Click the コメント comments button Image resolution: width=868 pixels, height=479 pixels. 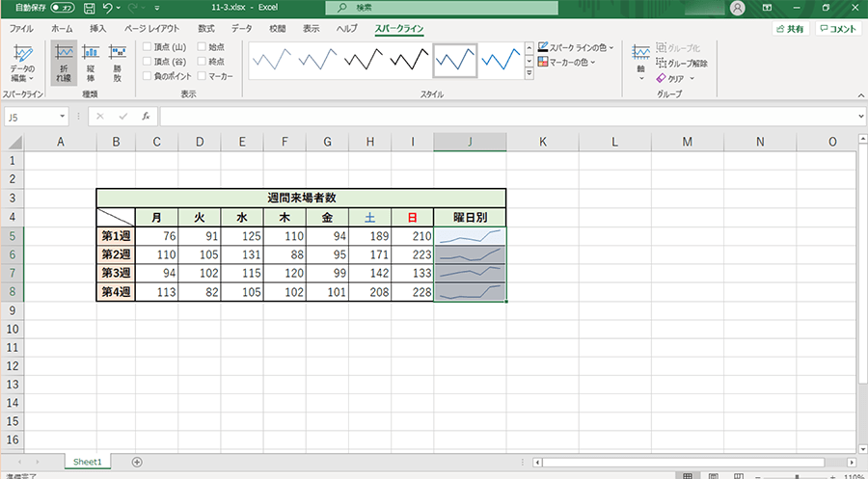[837, 29]
